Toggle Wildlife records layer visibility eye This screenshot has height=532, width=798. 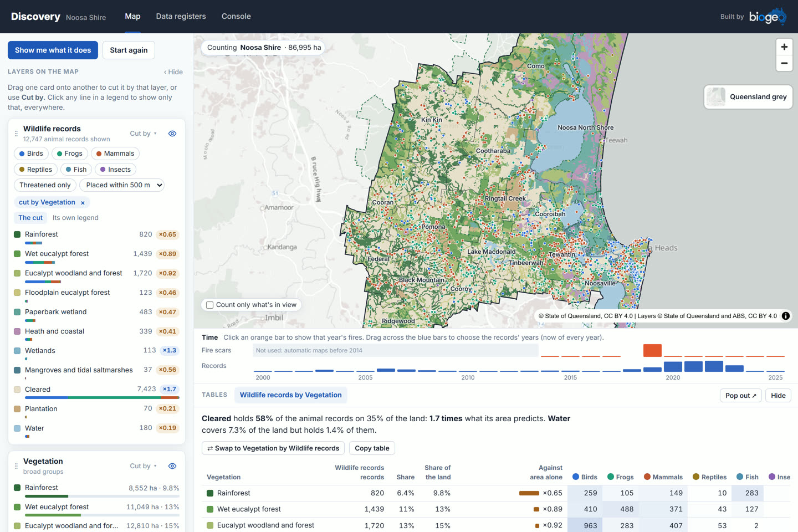(x=172, y=134)
